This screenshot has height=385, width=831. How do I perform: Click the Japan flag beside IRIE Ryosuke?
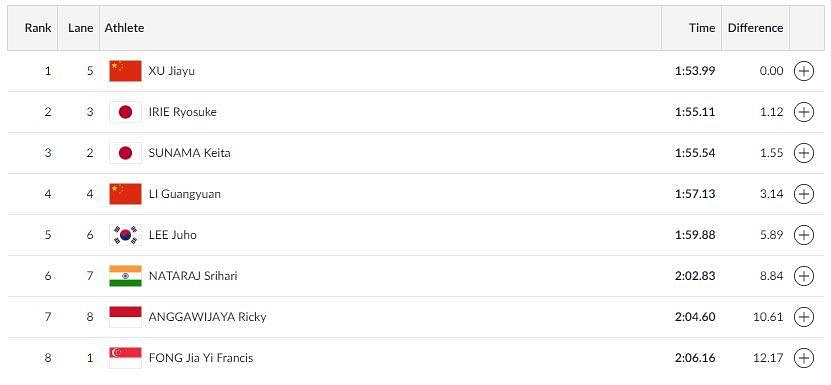[126, 112]
